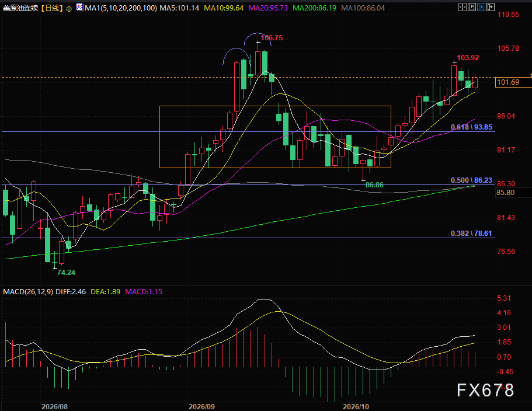Click the 76.56 price axis value

(x=506, y=252)
